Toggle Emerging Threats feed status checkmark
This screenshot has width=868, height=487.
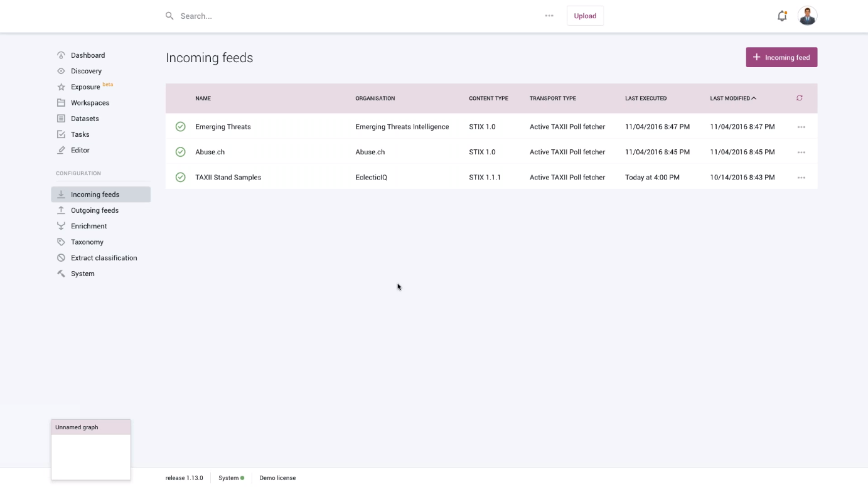(180, 127)
